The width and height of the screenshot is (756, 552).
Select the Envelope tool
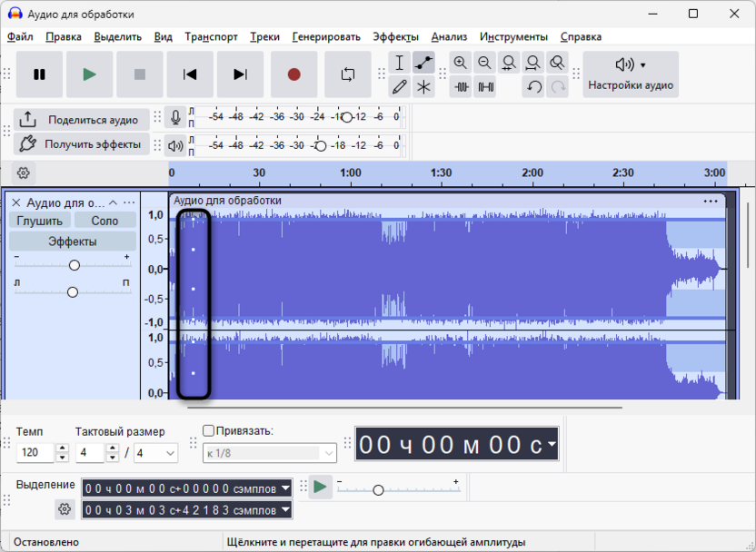pos(423,63)
